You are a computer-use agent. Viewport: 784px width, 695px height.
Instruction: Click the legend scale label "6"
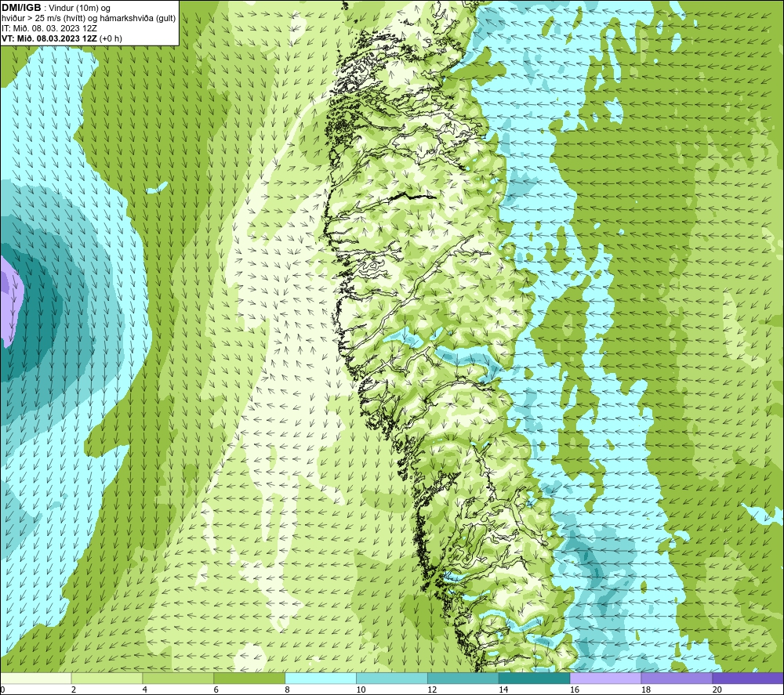click(x=216, y=690)
